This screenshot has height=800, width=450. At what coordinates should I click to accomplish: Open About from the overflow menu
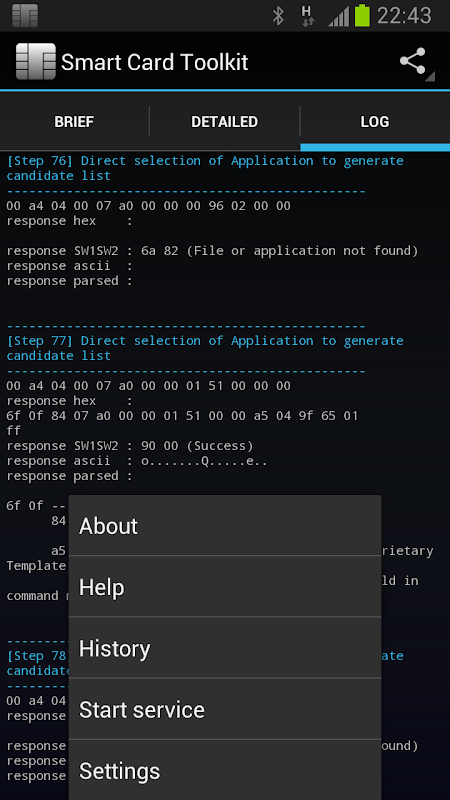225,526
